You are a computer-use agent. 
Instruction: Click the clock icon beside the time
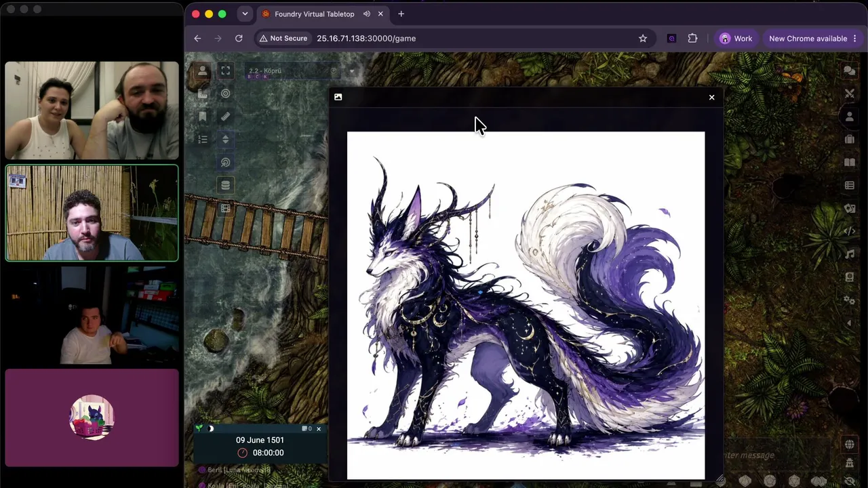242,453
